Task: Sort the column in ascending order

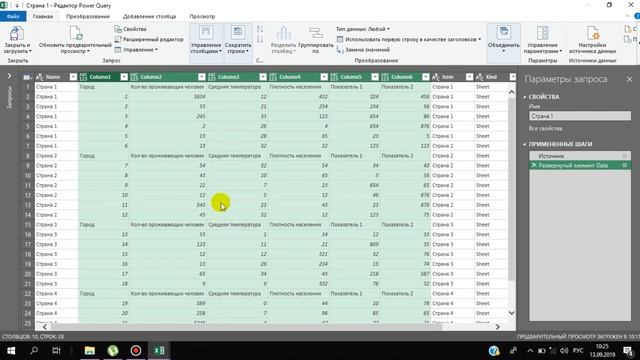Action: pyautogui.click(x=260, y=29)
